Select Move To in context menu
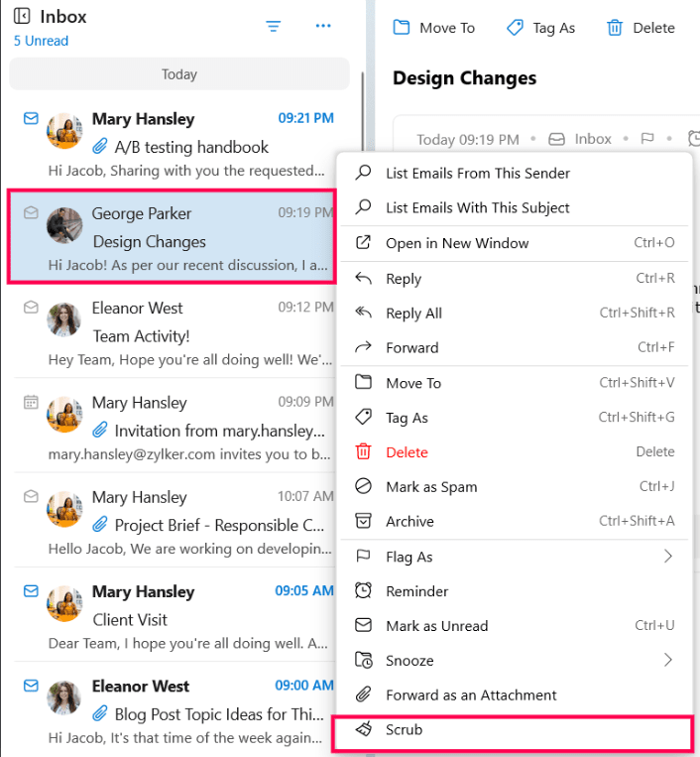700x757 pixels. [515, 383]
